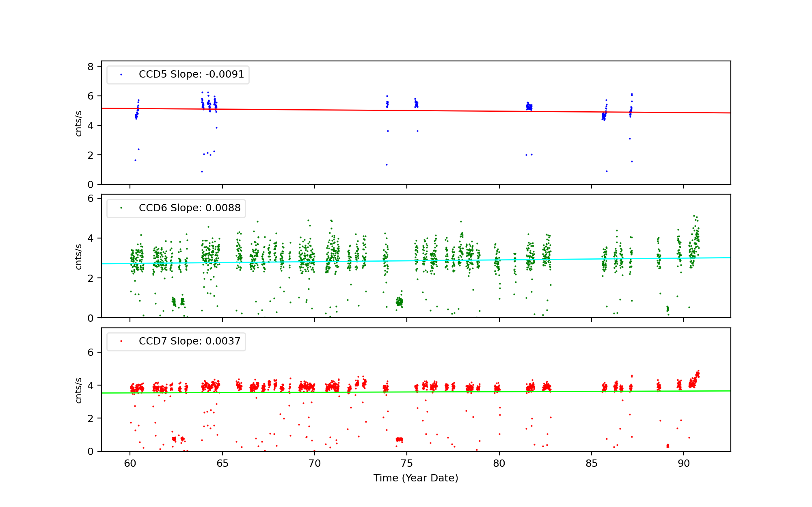Click the y-axis tick 6 on bottom plot
The width and height of the screenshot is (812, 507).
(x=90, y=353)
